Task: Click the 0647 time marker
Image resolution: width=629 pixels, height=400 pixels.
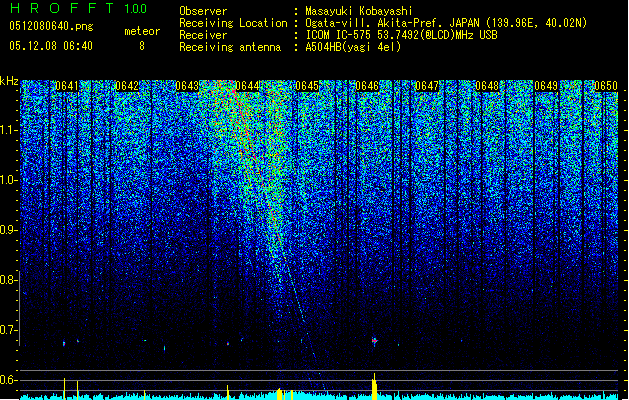Action: click(x=427, y=86)
